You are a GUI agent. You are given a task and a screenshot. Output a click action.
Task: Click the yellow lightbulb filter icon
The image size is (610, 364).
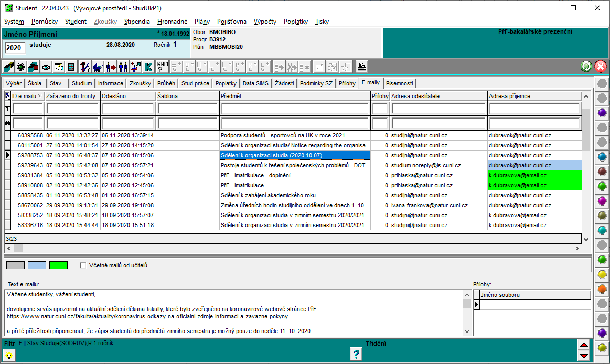[x=9, y=355]
